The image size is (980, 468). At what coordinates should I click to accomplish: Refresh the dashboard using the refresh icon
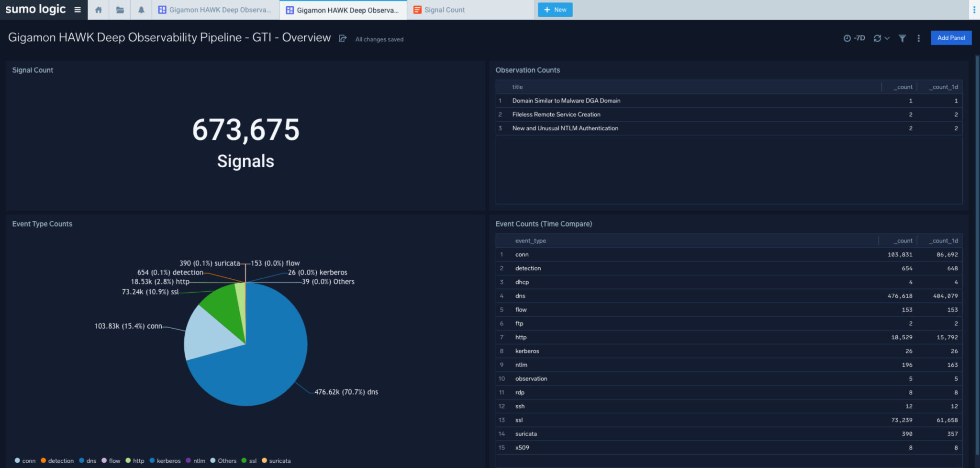[x=878, y=38]
